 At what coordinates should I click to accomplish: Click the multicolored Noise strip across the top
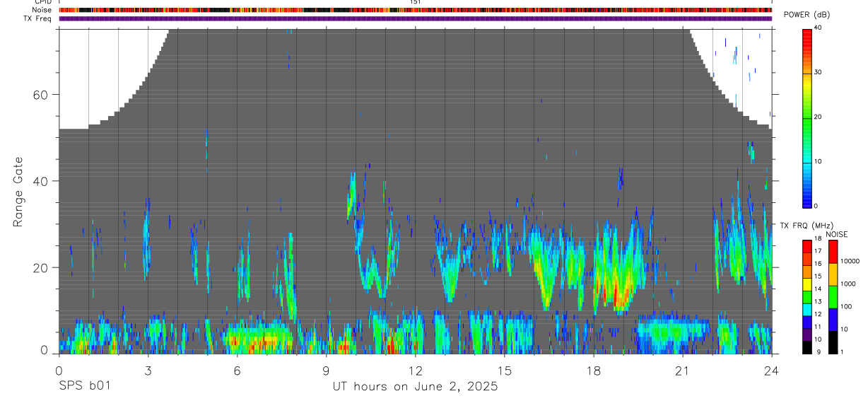click(415, 10)
